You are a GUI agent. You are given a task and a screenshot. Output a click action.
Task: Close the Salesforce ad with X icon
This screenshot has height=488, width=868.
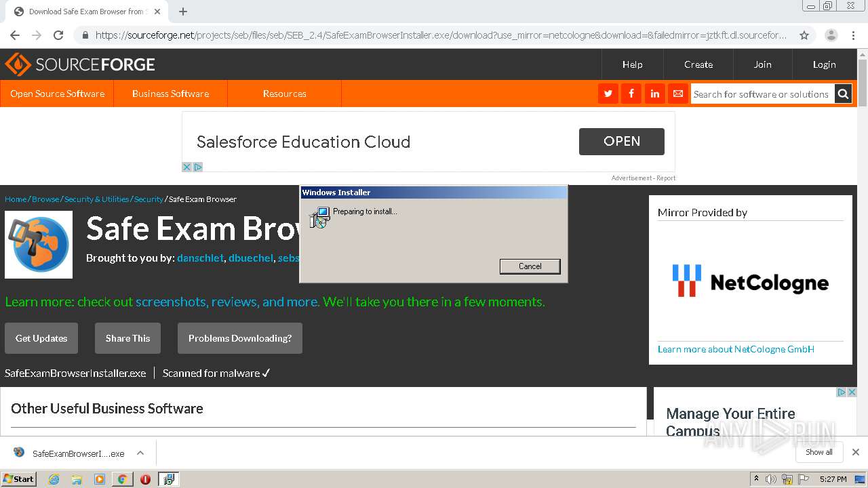(x=187, y=167)
